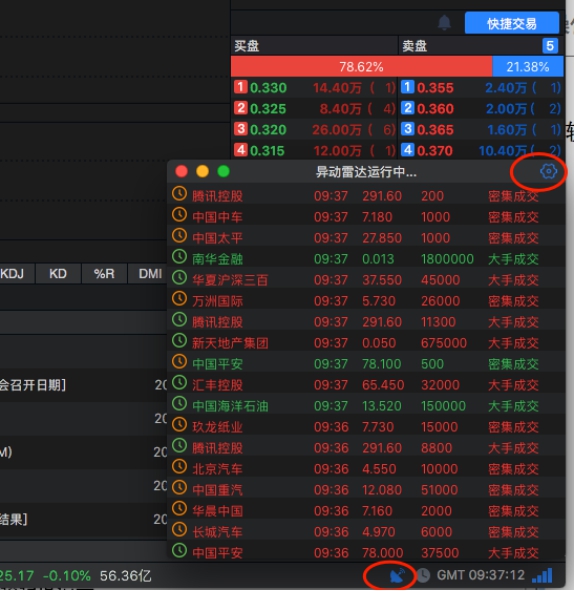
Task: Click bid 1 volume 14.40万
Action: click(337, 88)
